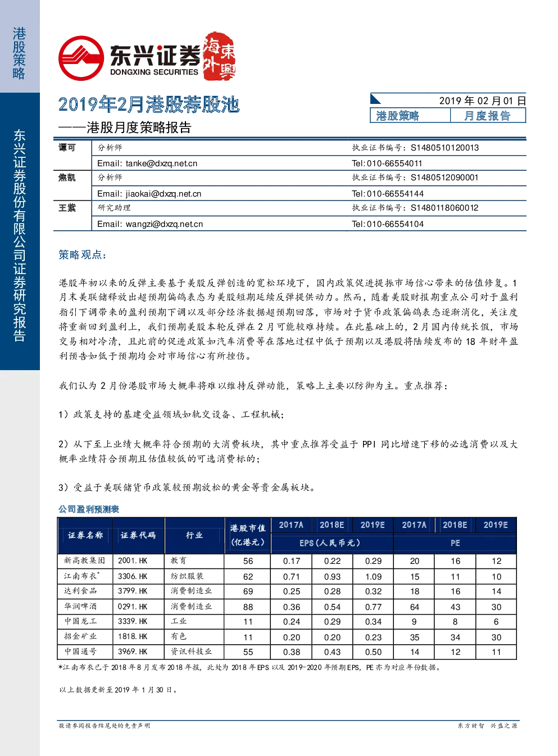558x756 pixels.
Task: Click the date 2019年02月01日
Action: point(483,101)
